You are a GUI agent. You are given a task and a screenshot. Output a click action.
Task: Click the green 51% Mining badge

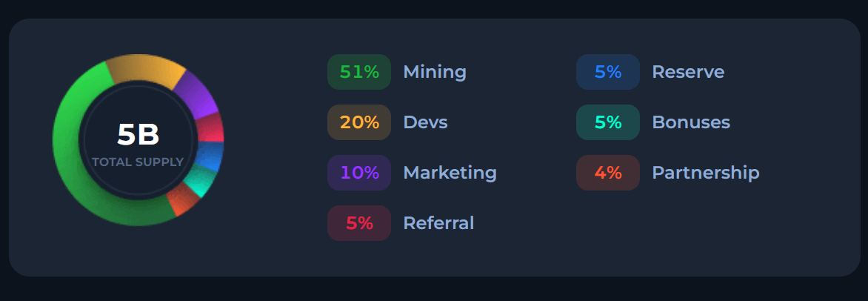coord(359,72)
